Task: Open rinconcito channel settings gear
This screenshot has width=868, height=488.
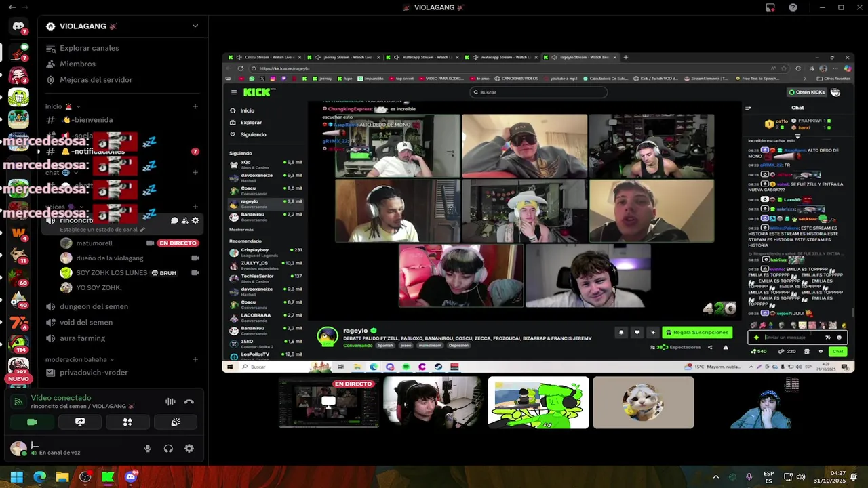Action: click(x=195, y=220)
